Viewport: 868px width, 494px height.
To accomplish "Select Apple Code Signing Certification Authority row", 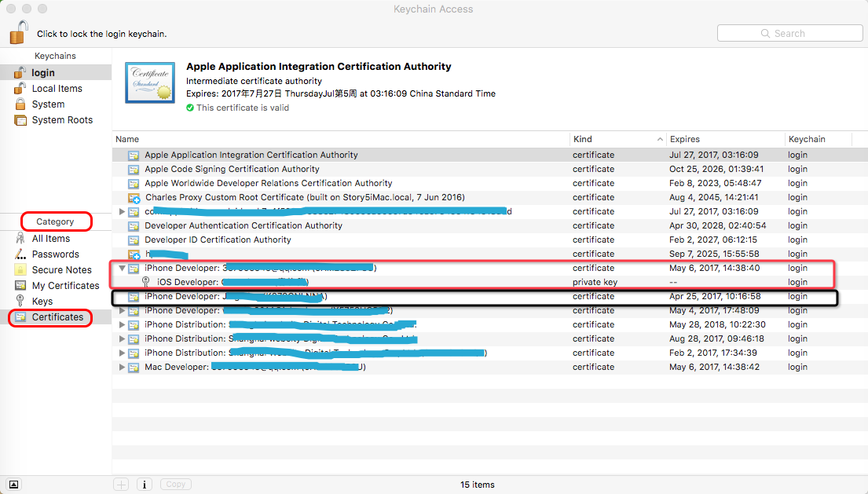I will pos(490,170).
